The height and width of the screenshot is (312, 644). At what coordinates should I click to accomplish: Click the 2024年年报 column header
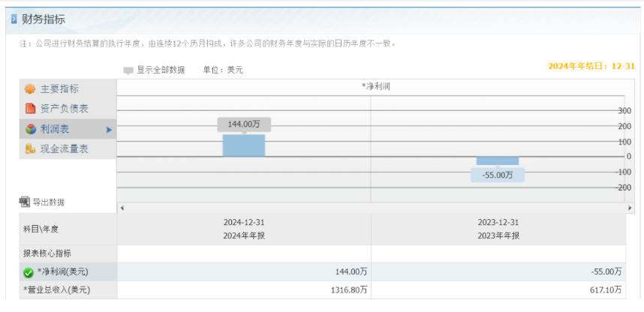coord(244,236)
